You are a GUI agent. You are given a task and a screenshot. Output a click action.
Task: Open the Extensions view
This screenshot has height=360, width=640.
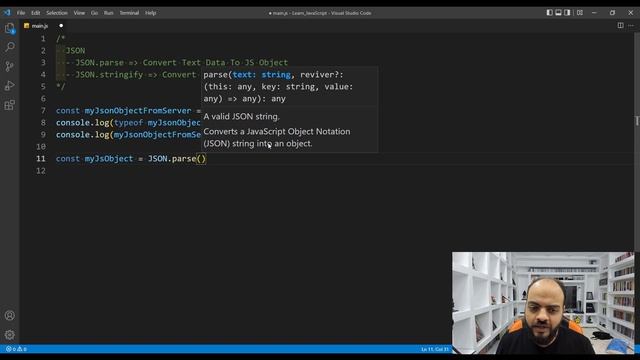coord(9,105)
